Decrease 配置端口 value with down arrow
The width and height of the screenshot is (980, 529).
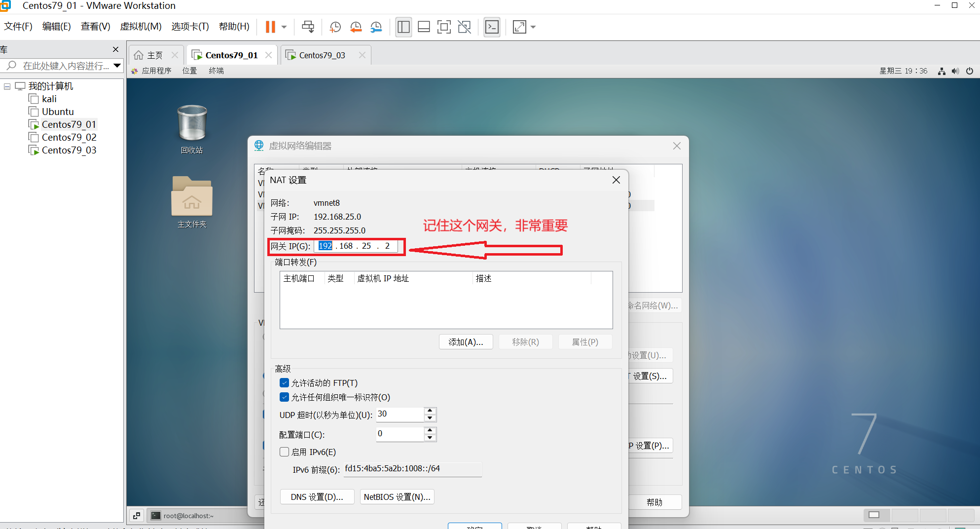430,438
